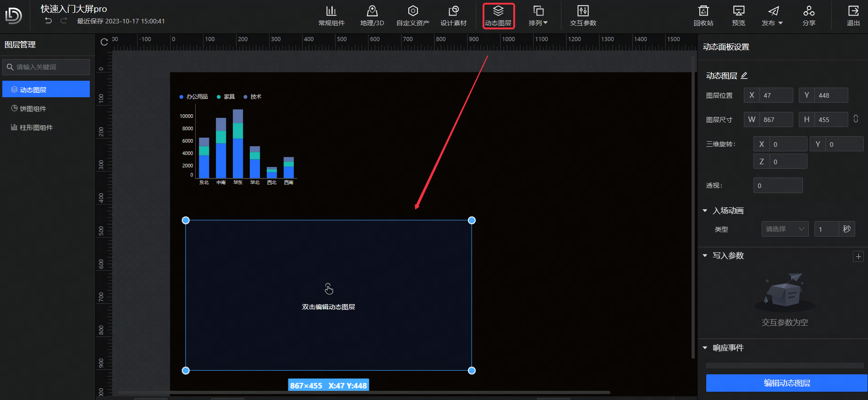Viewport: 868px width, 400px height.
Task: Focus the layer keyword search field
Action: pyautogui.click(x=46, y=67)
